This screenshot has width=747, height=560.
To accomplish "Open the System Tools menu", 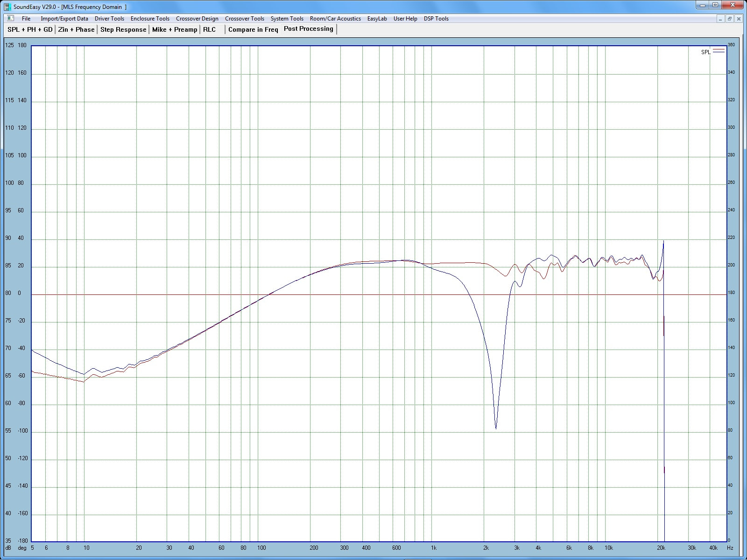I will pos(287,19).
